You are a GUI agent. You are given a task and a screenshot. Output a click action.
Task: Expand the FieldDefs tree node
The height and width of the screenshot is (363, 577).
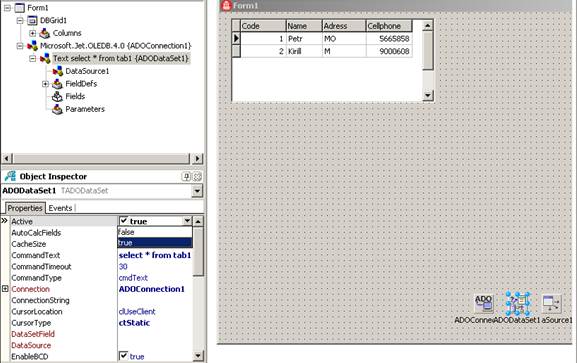coord(45,84)
